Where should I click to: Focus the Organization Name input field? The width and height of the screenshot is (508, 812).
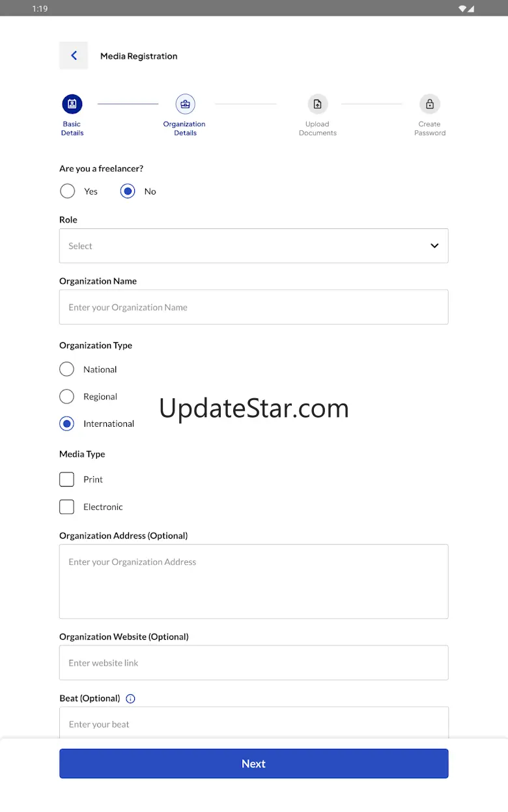pyautogui.click(x=253, y=307)
